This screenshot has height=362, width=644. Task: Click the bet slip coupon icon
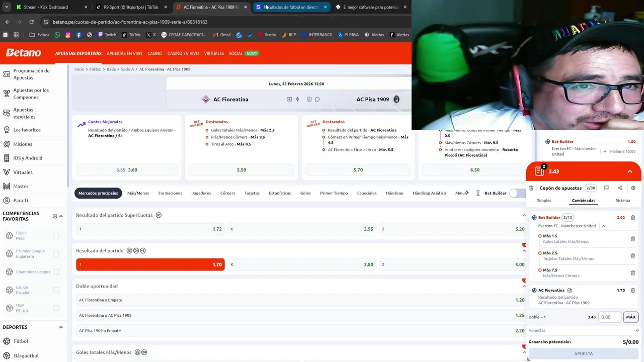pyautogui.click(x=540, y=171)
